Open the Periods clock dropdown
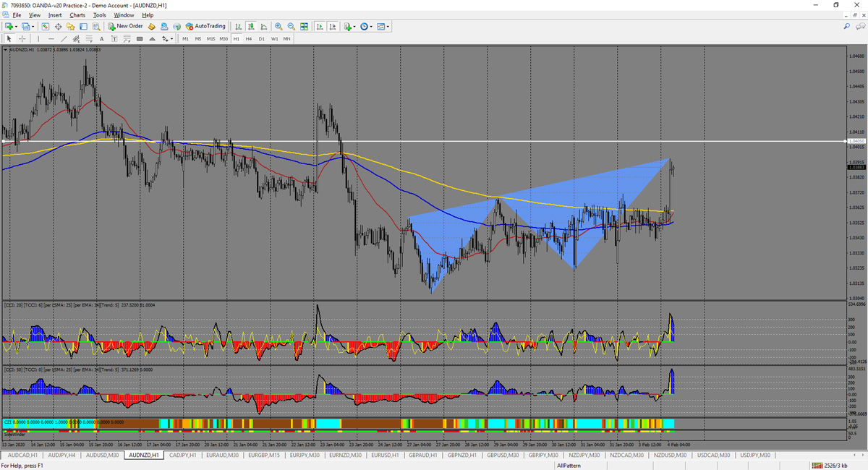This screenshot has width=868, height=470. tap(366, 27)
